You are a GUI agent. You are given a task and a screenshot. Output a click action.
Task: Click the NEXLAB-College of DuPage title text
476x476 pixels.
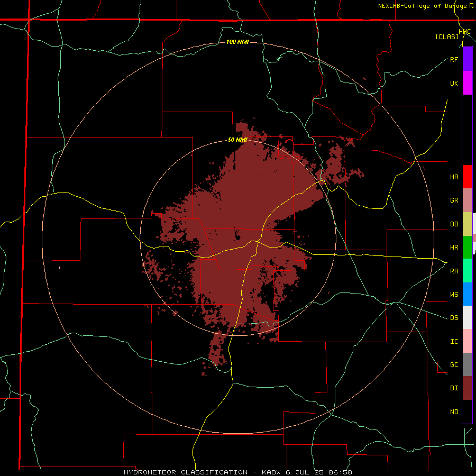(x=423, y=6)
